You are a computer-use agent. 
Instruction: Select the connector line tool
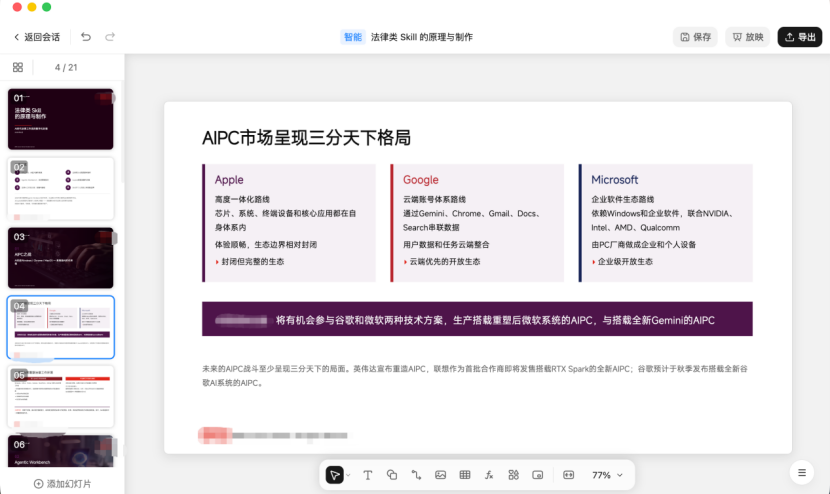click(416, 475)
